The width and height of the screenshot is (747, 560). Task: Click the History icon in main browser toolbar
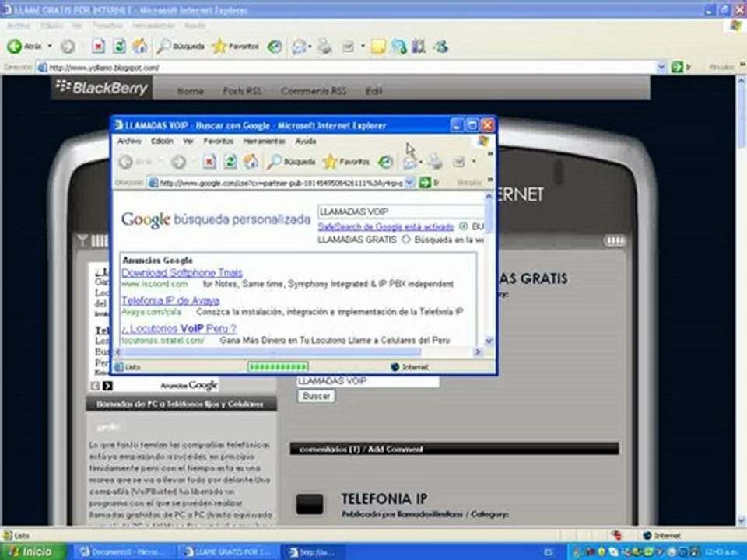[x=275, y=46]
